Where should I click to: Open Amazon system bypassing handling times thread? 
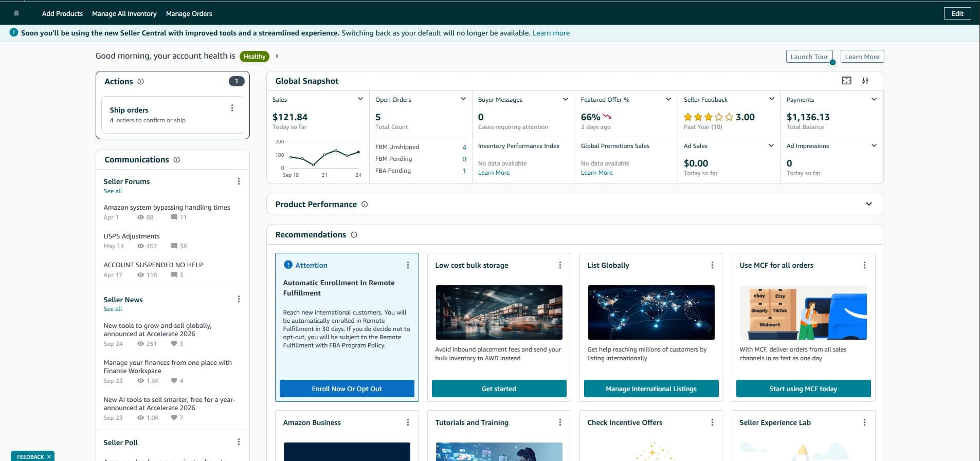coord(167,208)
